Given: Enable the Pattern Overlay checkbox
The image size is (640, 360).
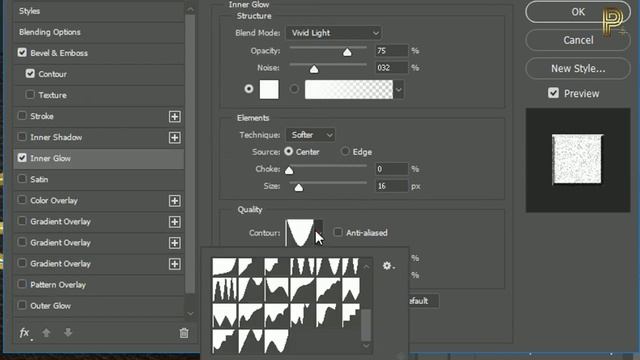Looking at the screenshot, I should 22,284.
